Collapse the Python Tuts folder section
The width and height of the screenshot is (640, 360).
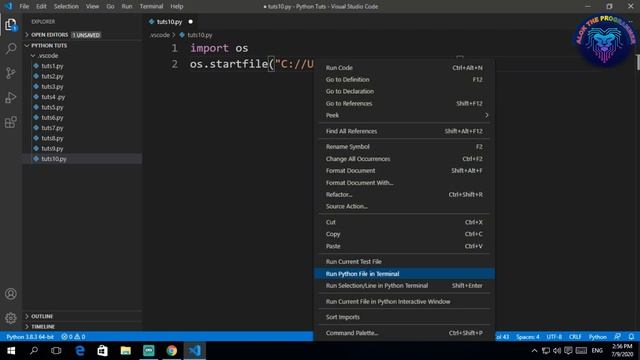pos(49,45)
